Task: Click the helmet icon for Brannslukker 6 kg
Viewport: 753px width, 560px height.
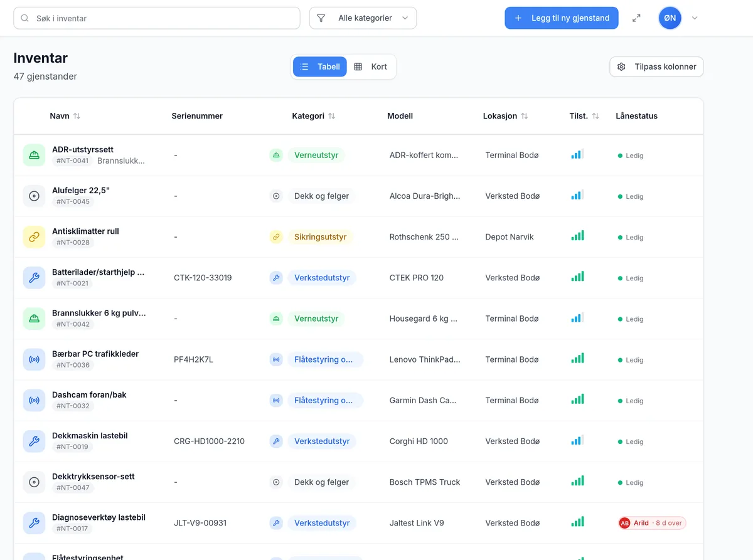Action: (34, 319)
